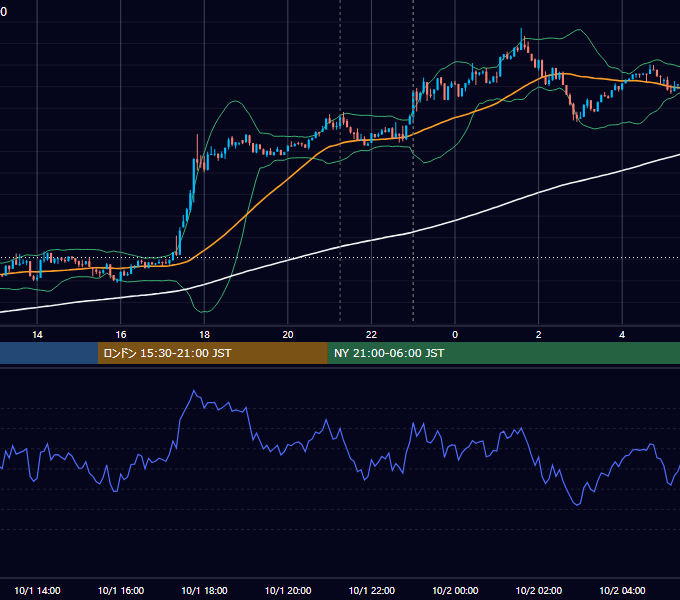The height and width of the screenshot is (600, 680).
Task: Select the ロンドン 15:30-21:00 JST session band
Action: coord(212,353)
